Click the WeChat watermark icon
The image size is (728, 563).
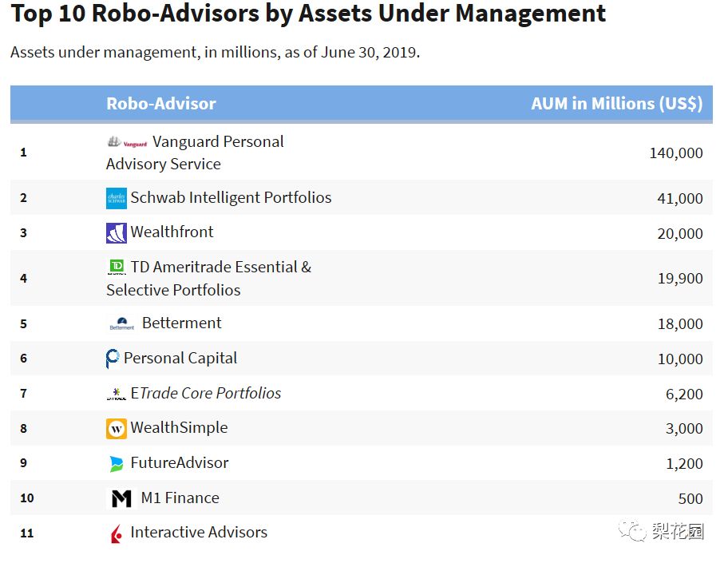[632, 530]
